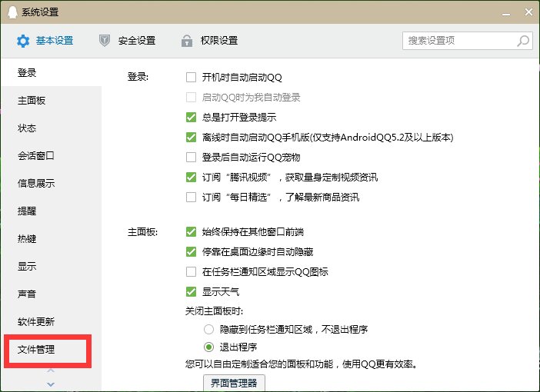Click the gear icon for 基本设置

coord(23,41)
